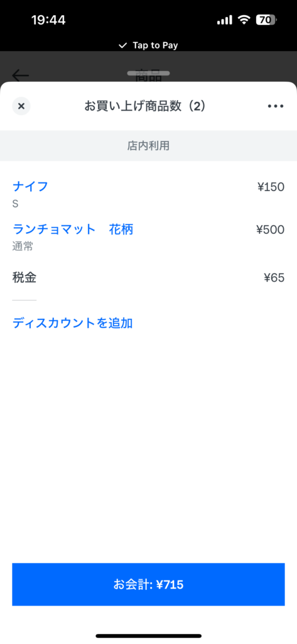
Task: Tap the ¥500 price of ランチョマット
Action: coord(271,230)
